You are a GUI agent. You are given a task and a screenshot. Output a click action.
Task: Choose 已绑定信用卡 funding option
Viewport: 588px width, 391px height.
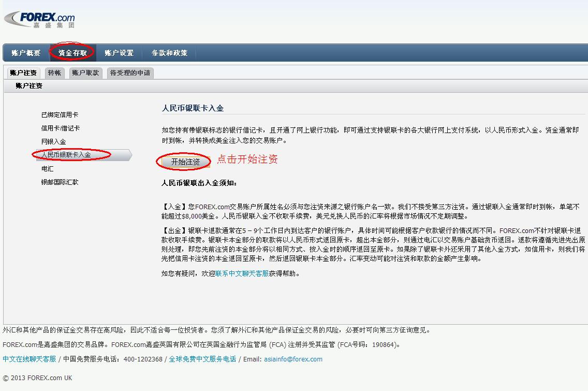coord(60,115)
